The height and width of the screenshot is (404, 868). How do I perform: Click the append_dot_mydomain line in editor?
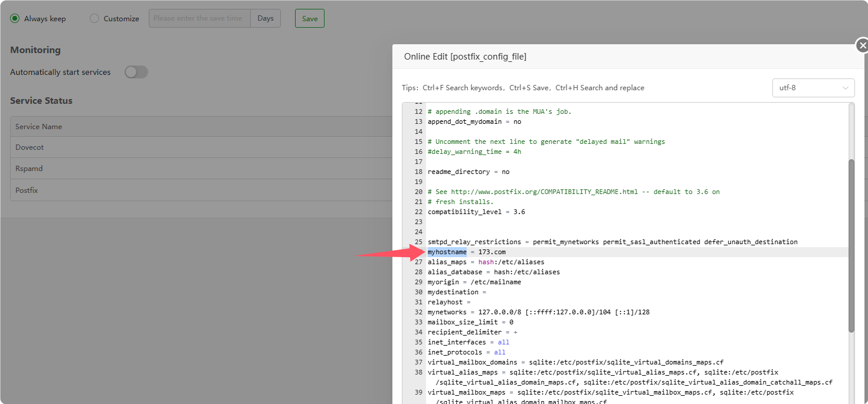click(x=474, y=121)
